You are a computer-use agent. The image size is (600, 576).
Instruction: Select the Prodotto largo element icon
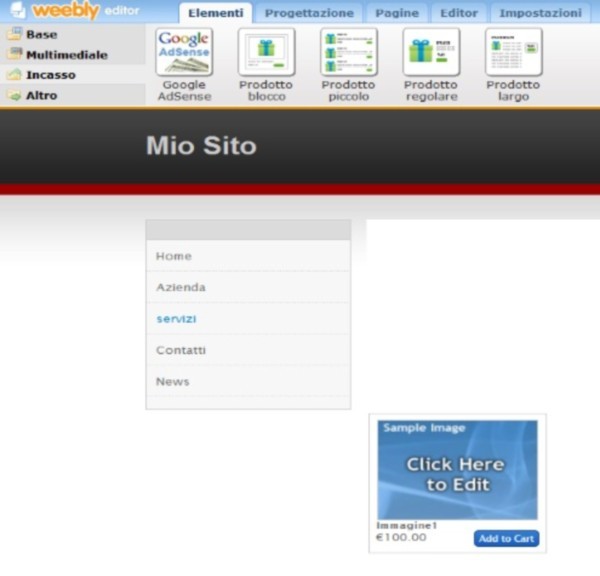point(513,52)
